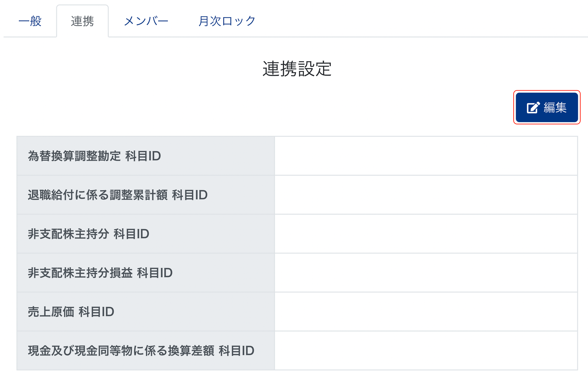Click the 編集 text on the edit button
Image resolution: width=588 pixels, height=374 pixels.
coord(555,108)
